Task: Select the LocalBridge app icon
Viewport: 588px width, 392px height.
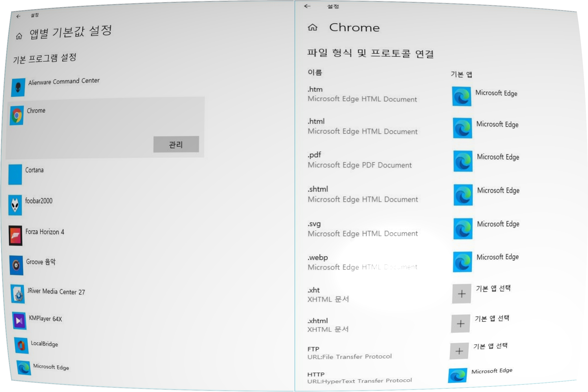Action: pos(21,346)
